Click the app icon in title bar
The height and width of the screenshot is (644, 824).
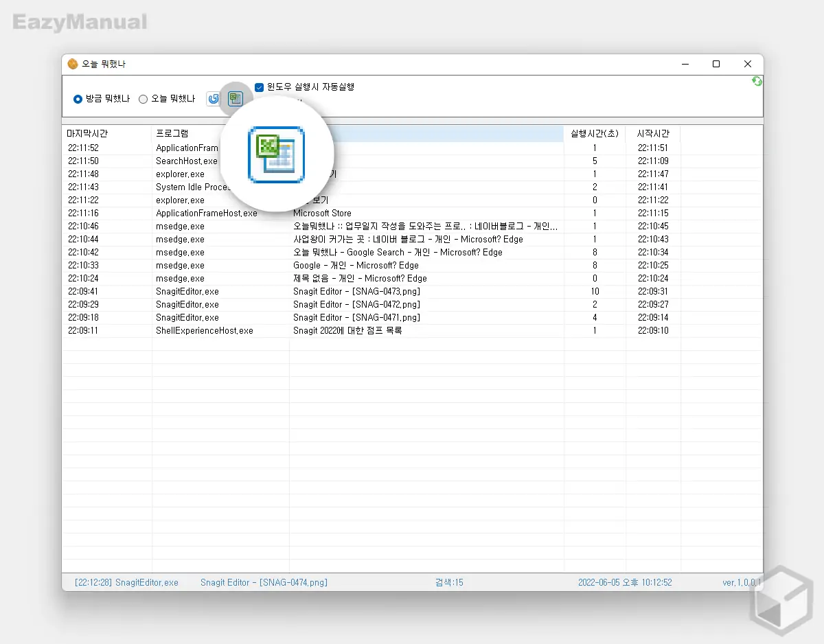coord(73,64)
